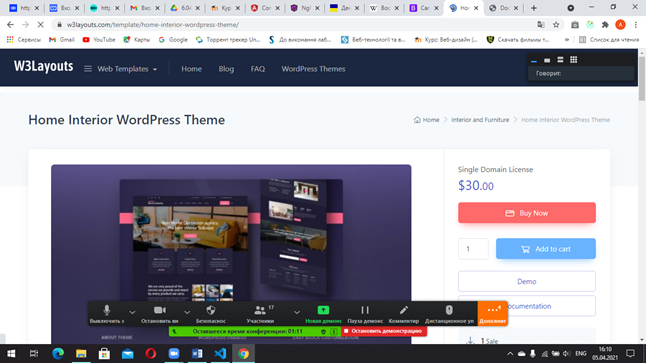This screenshot has height=363, width=646.
Task: Expand video options arrow
Action: (x=187, y=312)
